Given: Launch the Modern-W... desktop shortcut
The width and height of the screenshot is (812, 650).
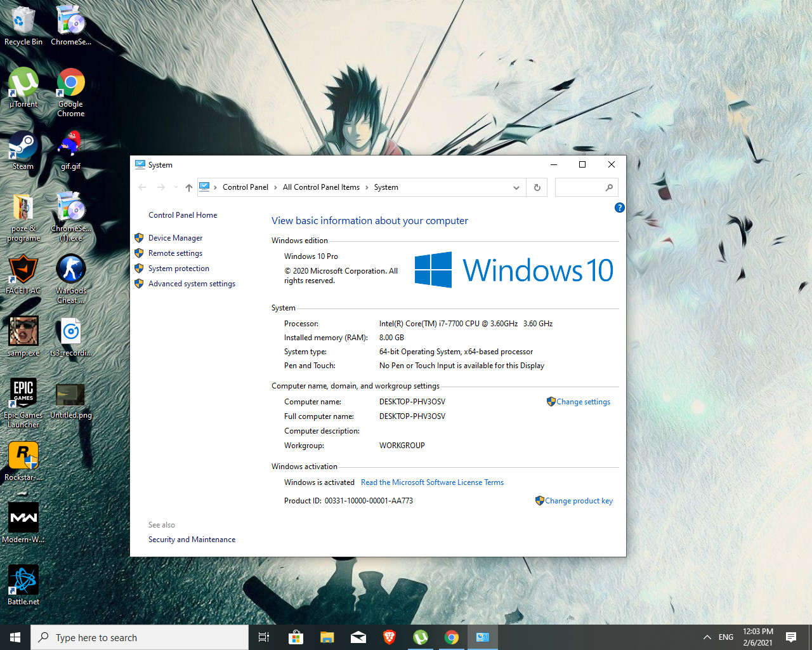Looking at the screenshot, I should 23,523.
